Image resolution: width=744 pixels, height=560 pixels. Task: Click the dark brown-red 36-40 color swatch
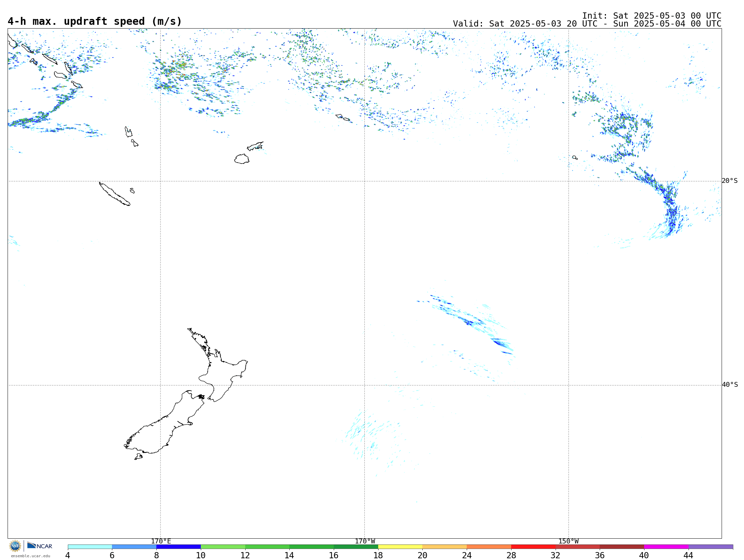tap(622, 547)
